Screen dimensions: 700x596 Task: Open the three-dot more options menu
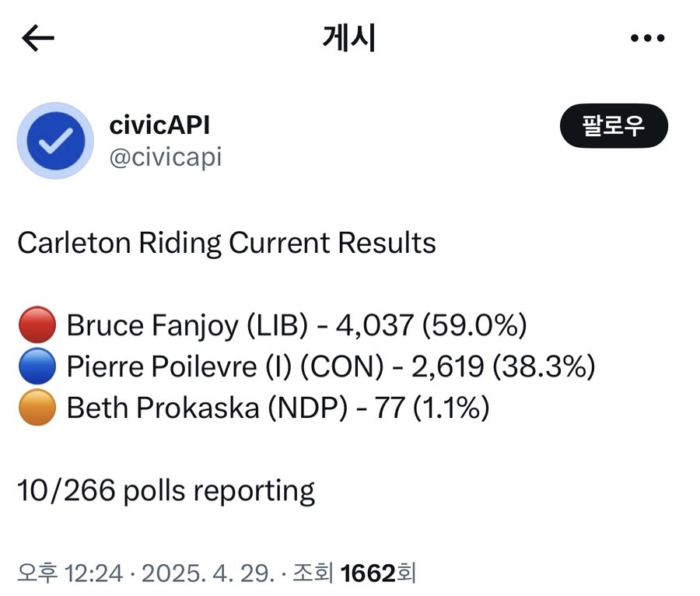point(647,38)
